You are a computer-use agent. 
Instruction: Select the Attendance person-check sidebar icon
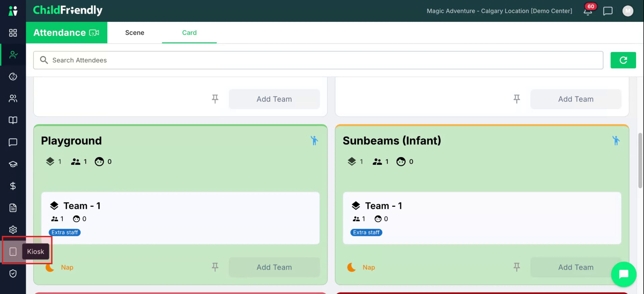[13, 55]
